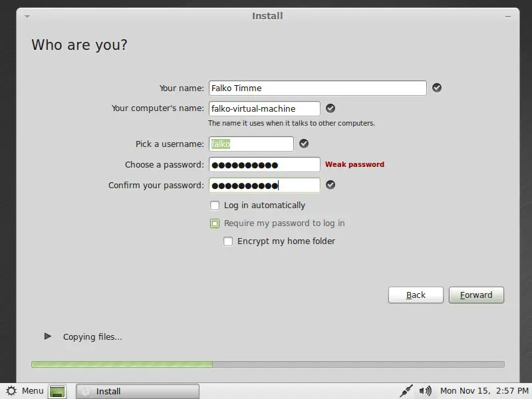Click the checkmark icon beside computer's name field
The width and height of the screenshot is (532, 399).
[331, 108]
